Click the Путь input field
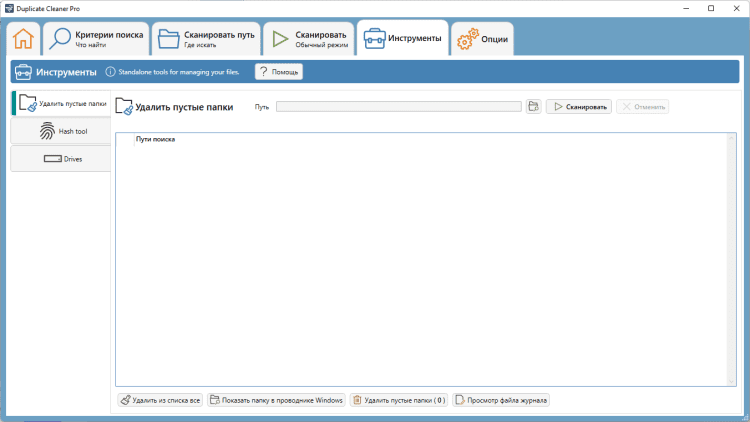The image size is (750, 422). [398, 107]
